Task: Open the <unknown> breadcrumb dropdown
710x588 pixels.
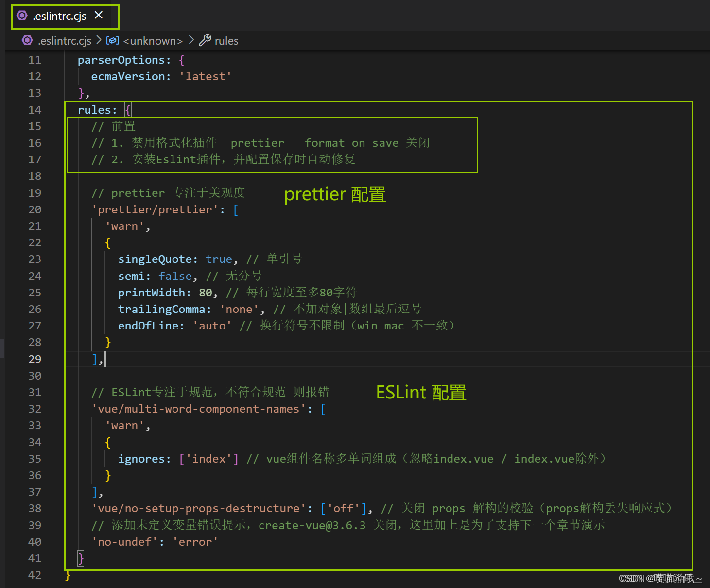Action: (x=153, y=40)
